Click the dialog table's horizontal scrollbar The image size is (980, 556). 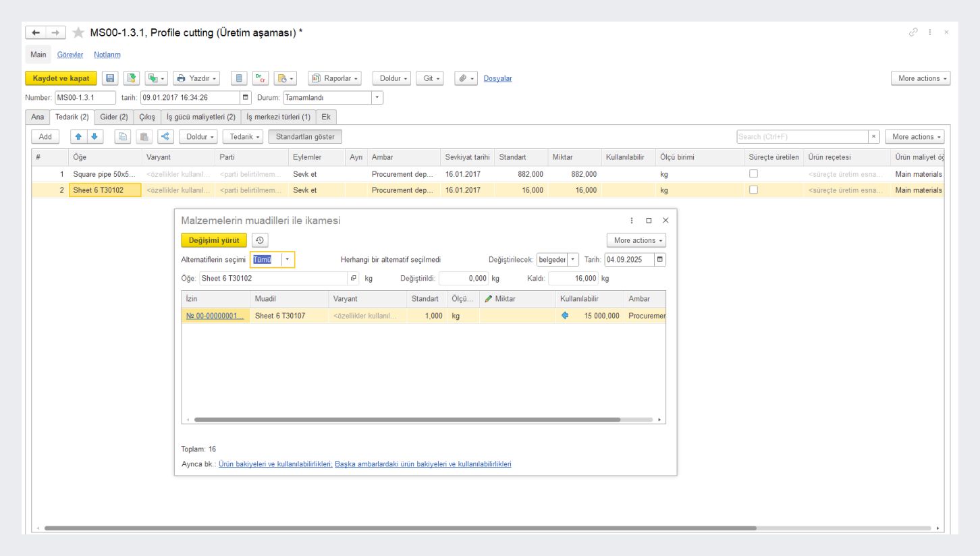tap(406, 419)
